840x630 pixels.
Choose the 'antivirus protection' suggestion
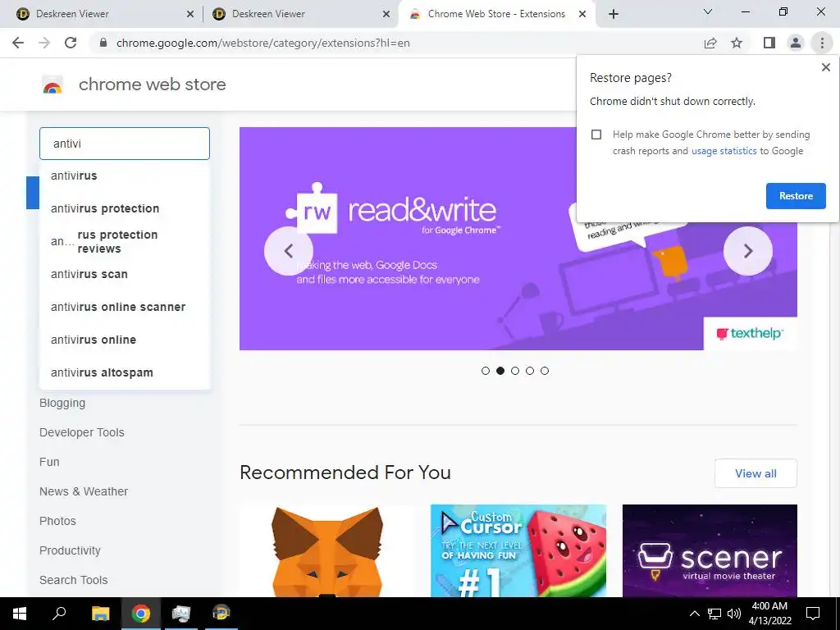coord(125,208)
